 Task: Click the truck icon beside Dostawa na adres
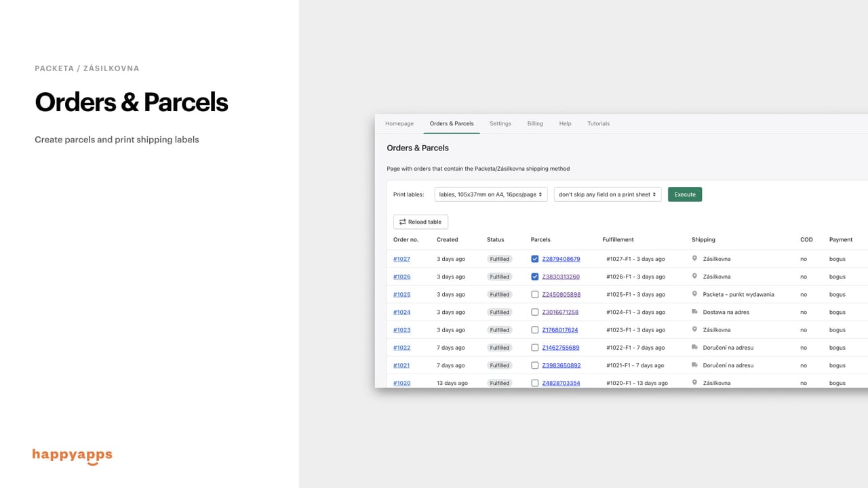pos(694,312)
